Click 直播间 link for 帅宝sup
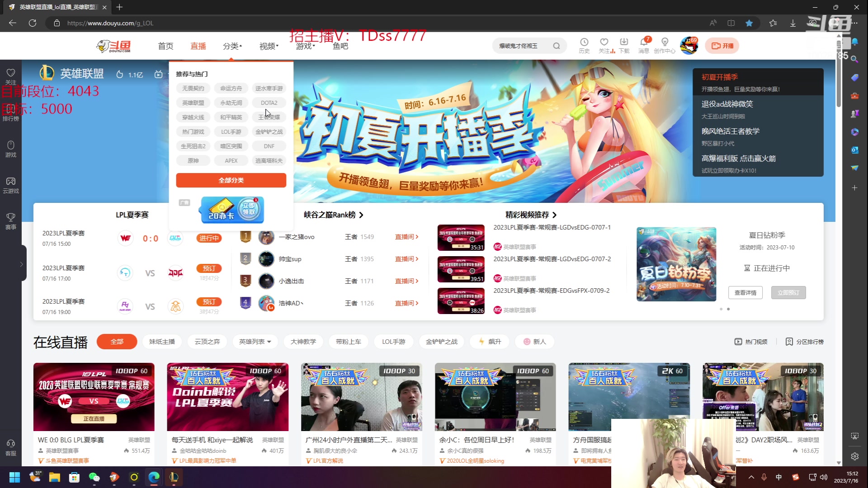The image size is (868, 488). click(406, 259)
